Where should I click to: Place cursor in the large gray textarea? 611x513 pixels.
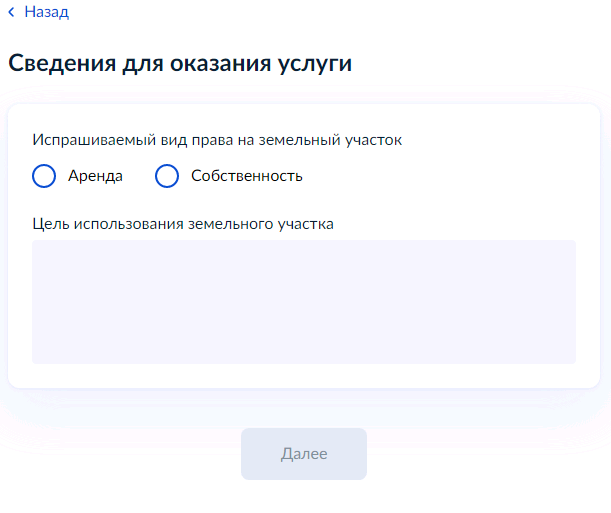(304, 302)
